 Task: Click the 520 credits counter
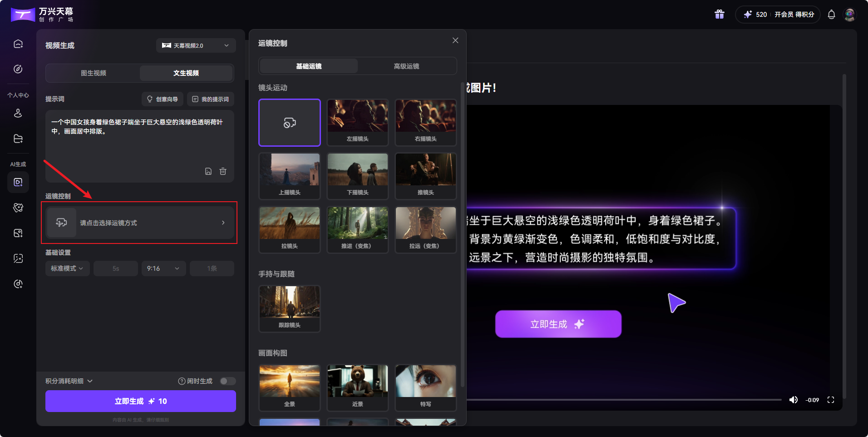tap(755, 15)
